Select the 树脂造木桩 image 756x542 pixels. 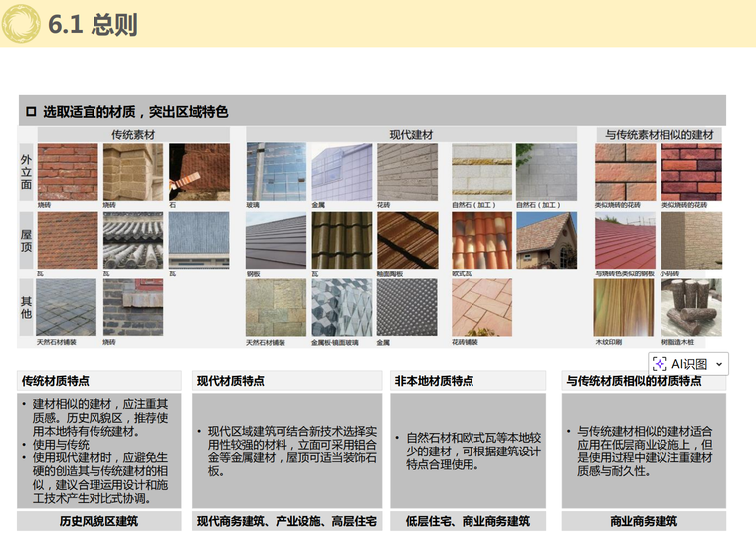point(690,307)
